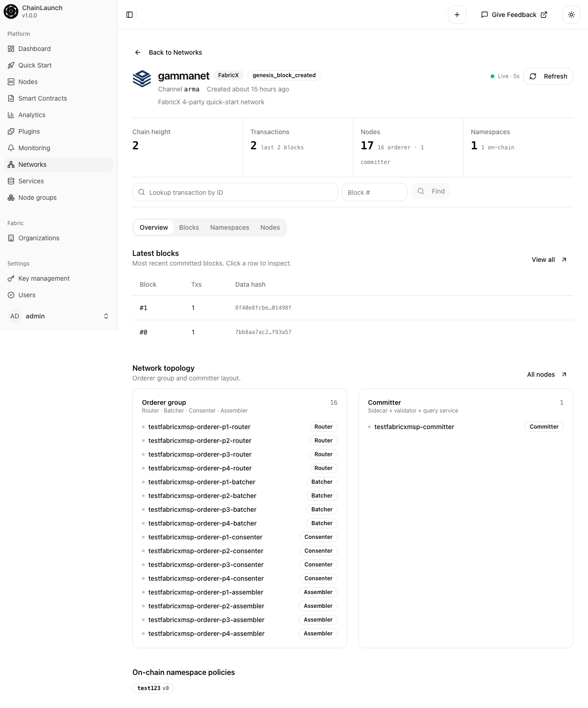Open Monitoring from the sidebar
The width and height of the screenshot is (588, 708).
[x=34, y=148]
